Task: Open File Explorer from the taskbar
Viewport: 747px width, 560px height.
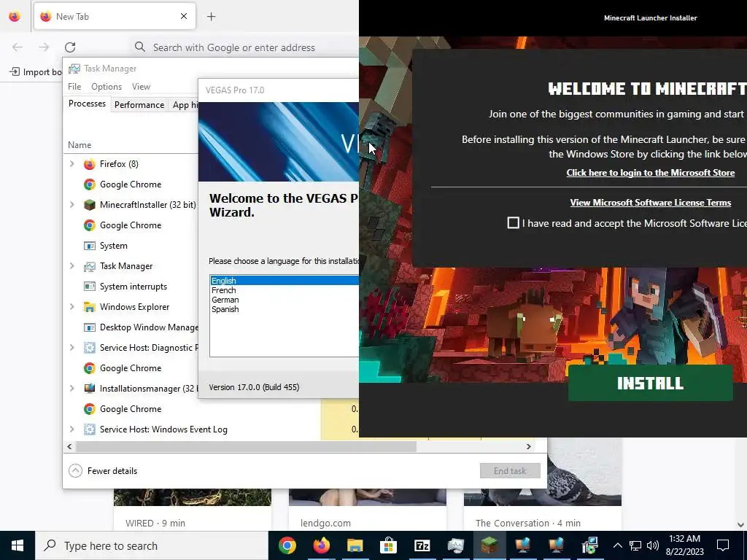Action: click(355, 545)
